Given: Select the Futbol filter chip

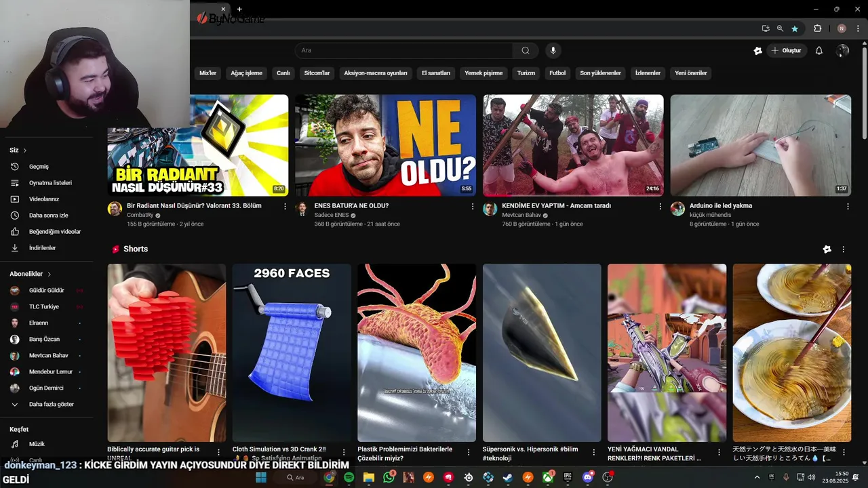Looking at the screenshot, I should pos(557,73).
